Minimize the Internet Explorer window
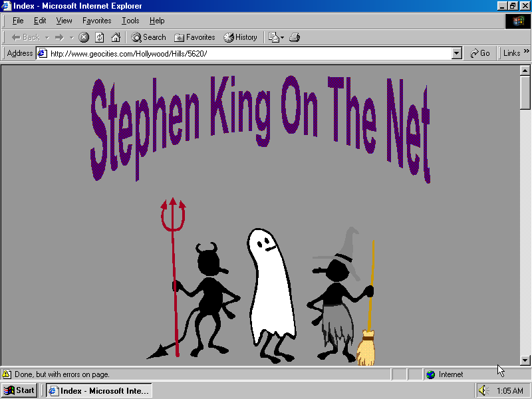The height and width of the screenshot is (399, 532). (x=503, y=6)
